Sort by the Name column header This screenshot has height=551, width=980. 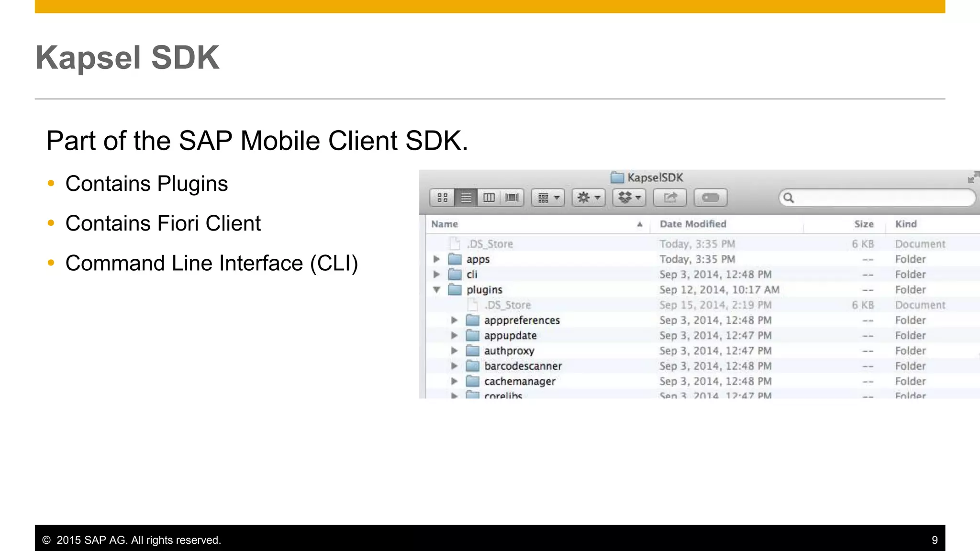445,224
